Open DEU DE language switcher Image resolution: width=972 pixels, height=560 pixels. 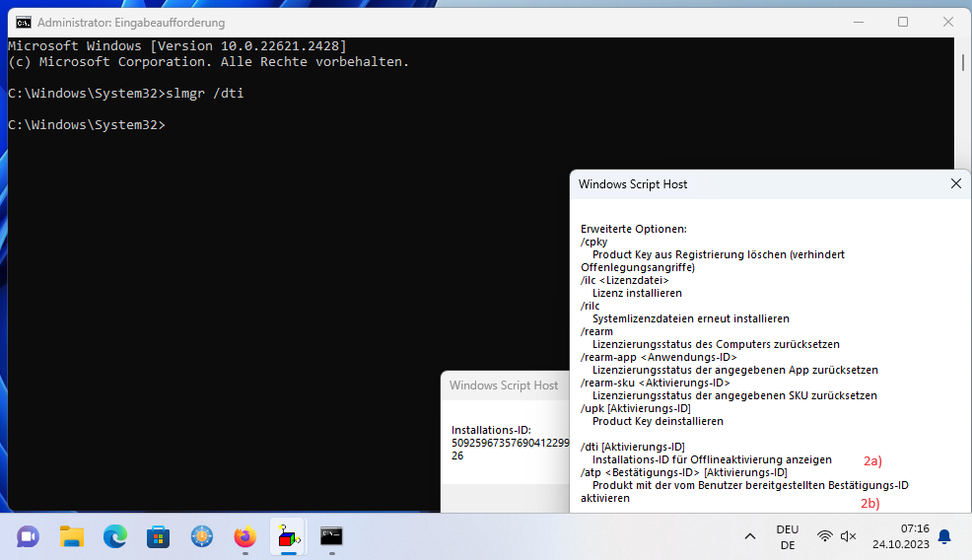(788, 537)
